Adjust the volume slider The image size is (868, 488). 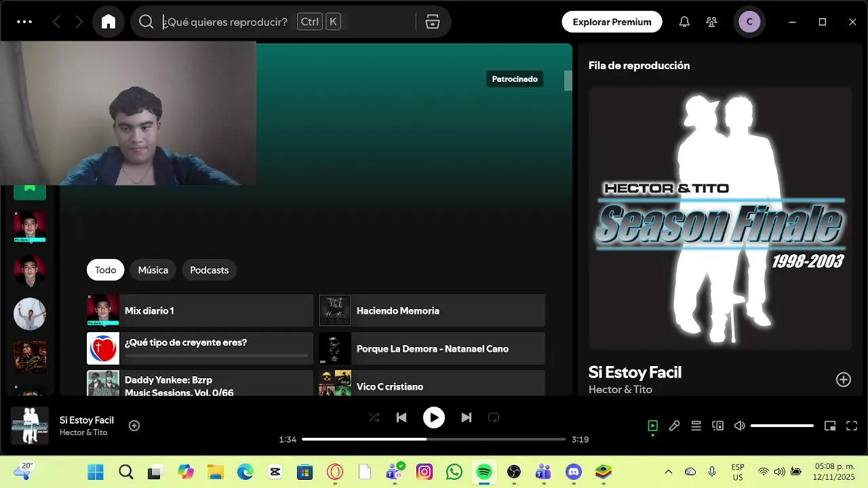pos(782,426)
